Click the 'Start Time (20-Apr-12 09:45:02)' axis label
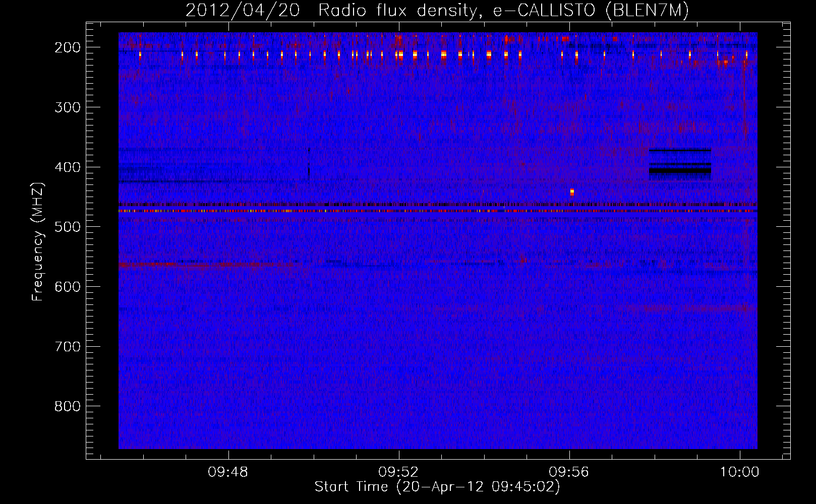The width and height of the screenshot is (816, 504). 437,487
